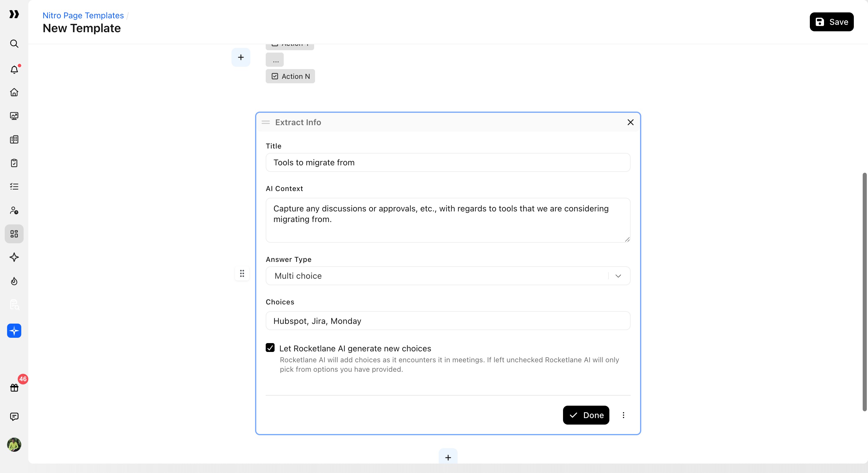The image size is (868, 473).
Task: Click the plus button below the card
Action: click(x=448, y=457)
